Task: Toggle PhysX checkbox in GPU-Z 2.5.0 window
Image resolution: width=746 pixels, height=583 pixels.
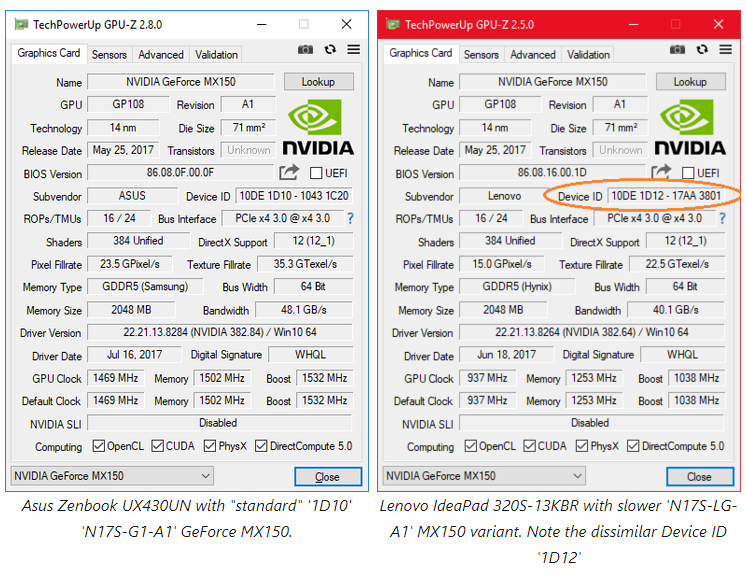Action: click(582, 446)
